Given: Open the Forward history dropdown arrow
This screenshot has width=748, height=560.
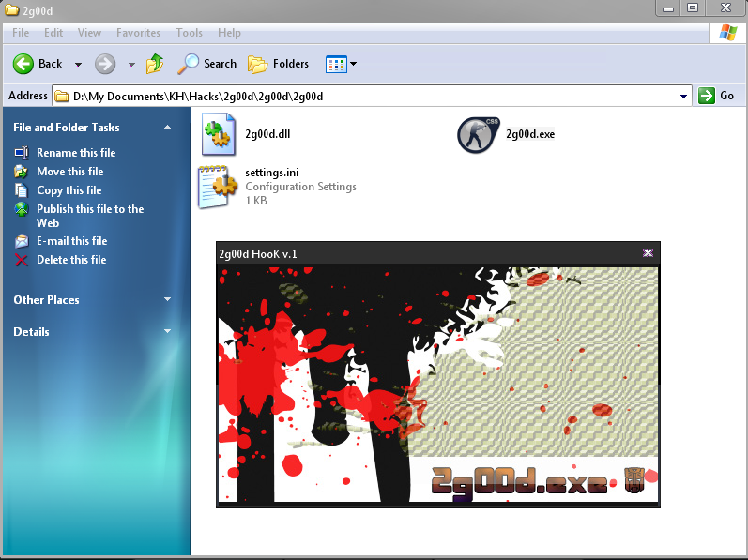Looking at the screenshot, I should pyautogui.click(x=131, y=65).
